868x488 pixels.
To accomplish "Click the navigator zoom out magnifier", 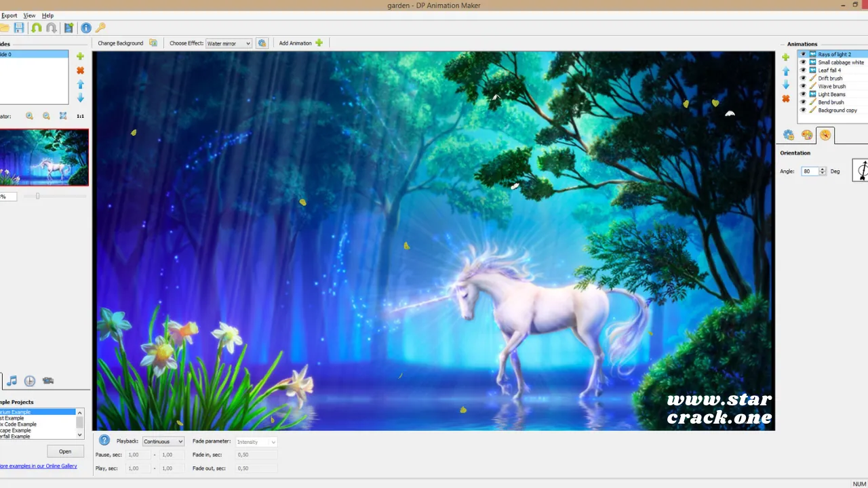I will pyautogui.click(x=46, y=116).
